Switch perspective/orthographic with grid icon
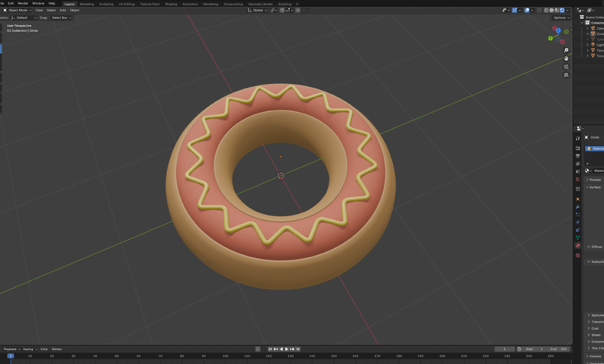 pyautogui.click(x=566, y=75)
